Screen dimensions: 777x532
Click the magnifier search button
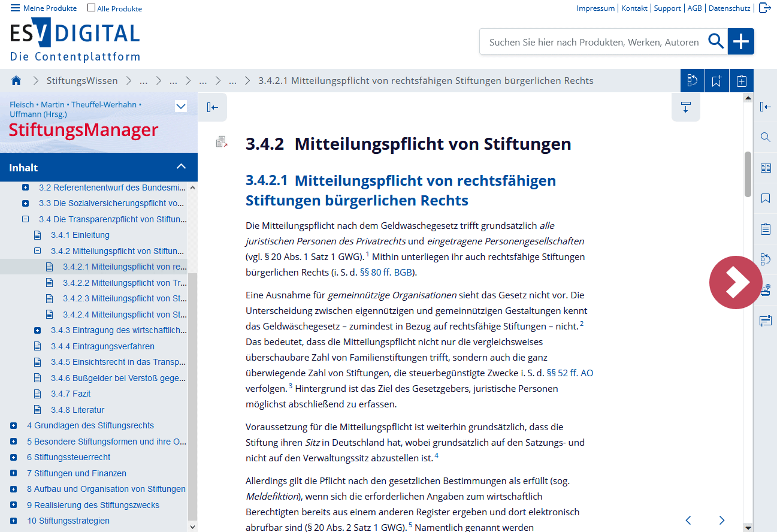(716, 41)
